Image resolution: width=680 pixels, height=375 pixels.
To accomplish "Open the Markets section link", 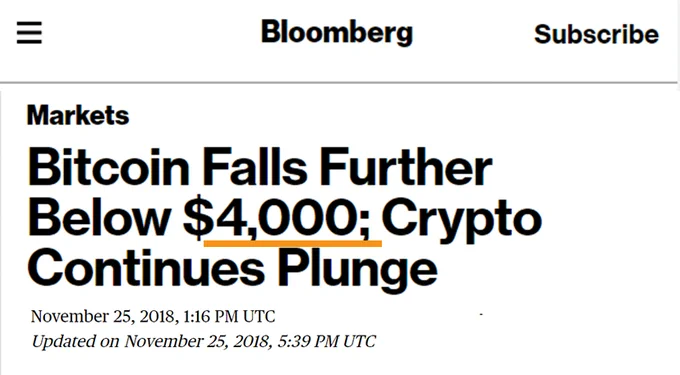I will coord(78,115).
